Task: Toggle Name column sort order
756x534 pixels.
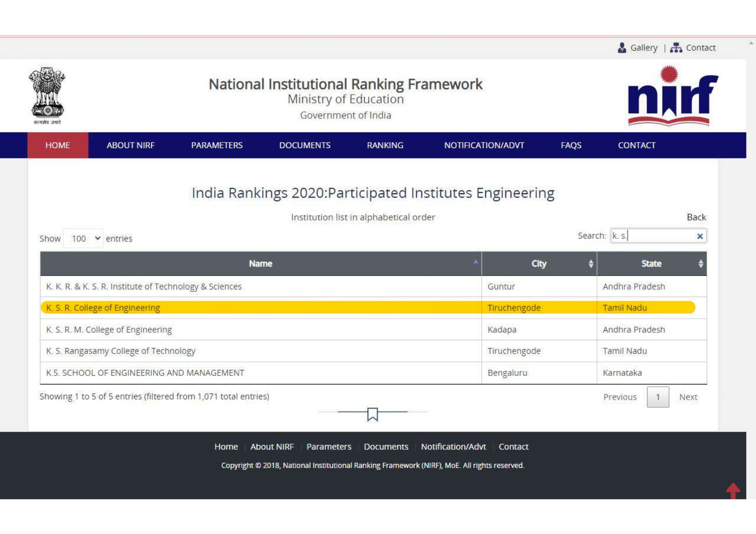Action: 475,262
